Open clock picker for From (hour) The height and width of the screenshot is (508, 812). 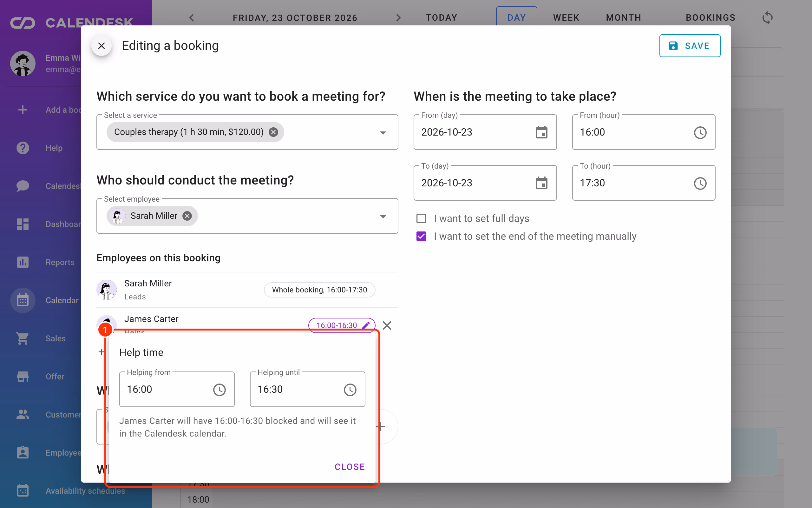[x=700, y=132]
